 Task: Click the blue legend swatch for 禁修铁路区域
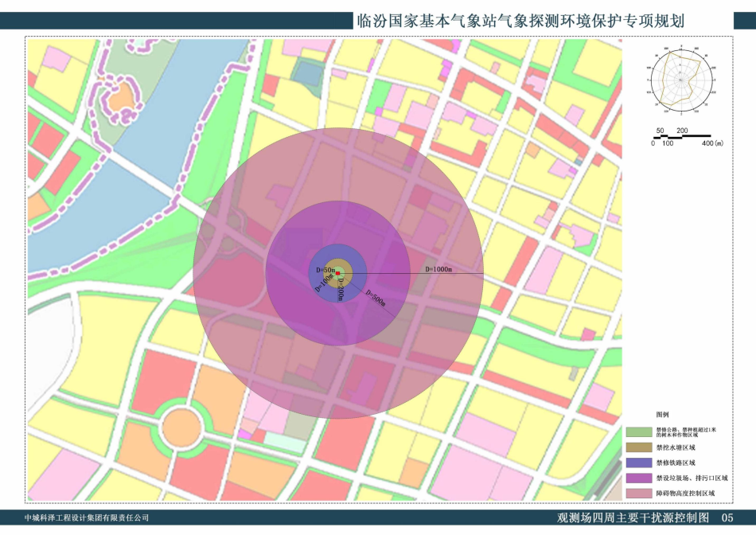tap(637, 463)
